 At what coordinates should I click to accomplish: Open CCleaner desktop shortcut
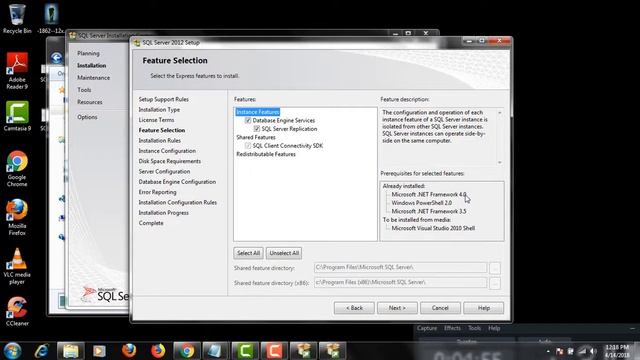pyautogui.click(x=17, y=311)
